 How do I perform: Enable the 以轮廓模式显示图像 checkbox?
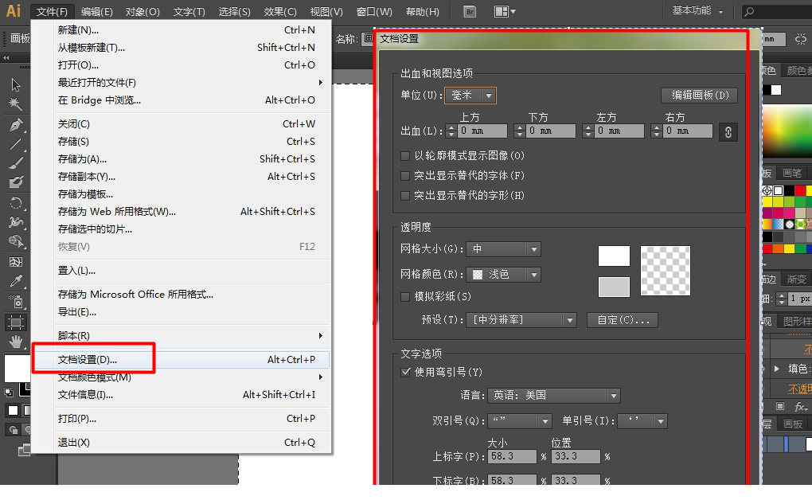coord(404,156)
